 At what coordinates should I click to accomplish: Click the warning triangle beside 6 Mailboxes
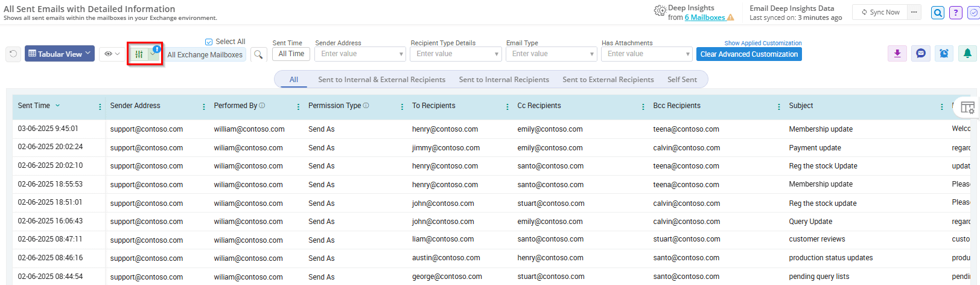coord(731,18)
